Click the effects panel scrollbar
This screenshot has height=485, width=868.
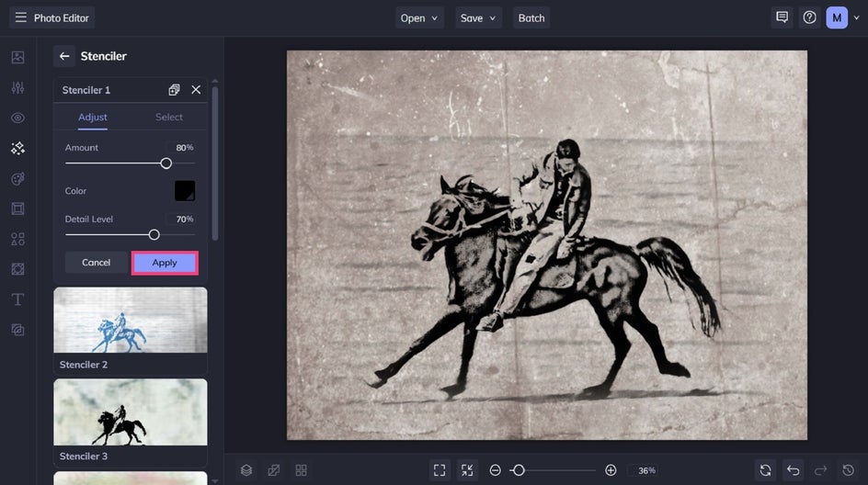pos(215,164)
